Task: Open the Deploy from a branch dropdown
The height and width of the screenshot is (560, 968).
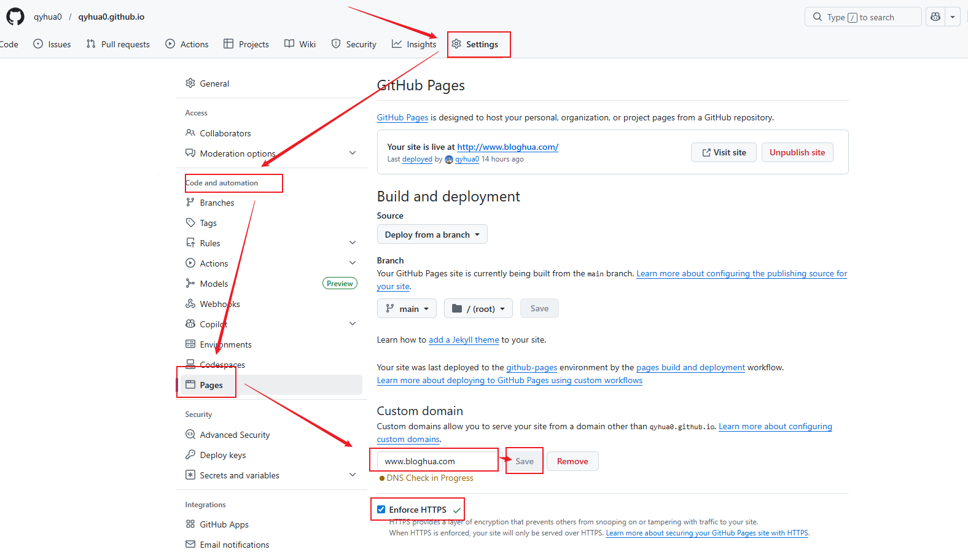Action: 432,235
